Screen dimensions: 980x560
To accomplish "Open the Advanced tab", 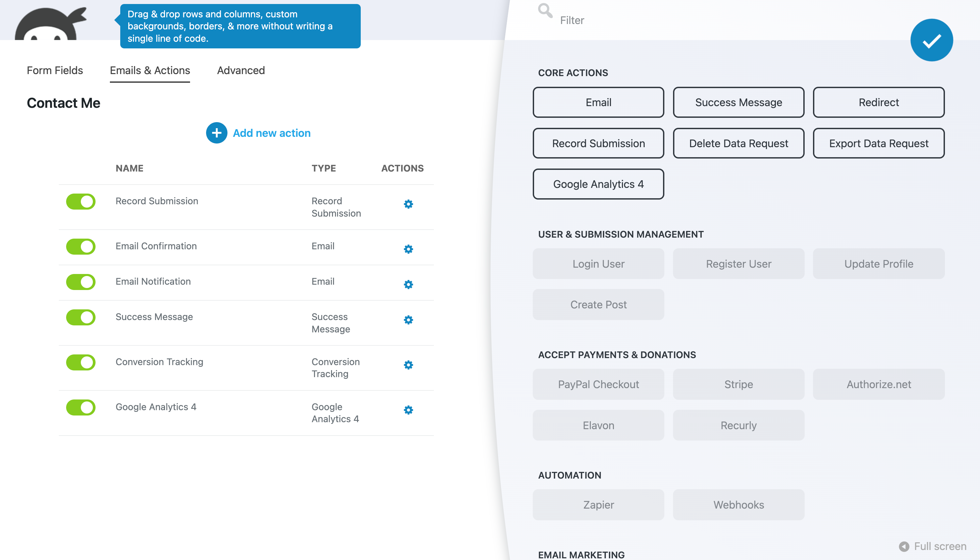I will click(241, 70).
